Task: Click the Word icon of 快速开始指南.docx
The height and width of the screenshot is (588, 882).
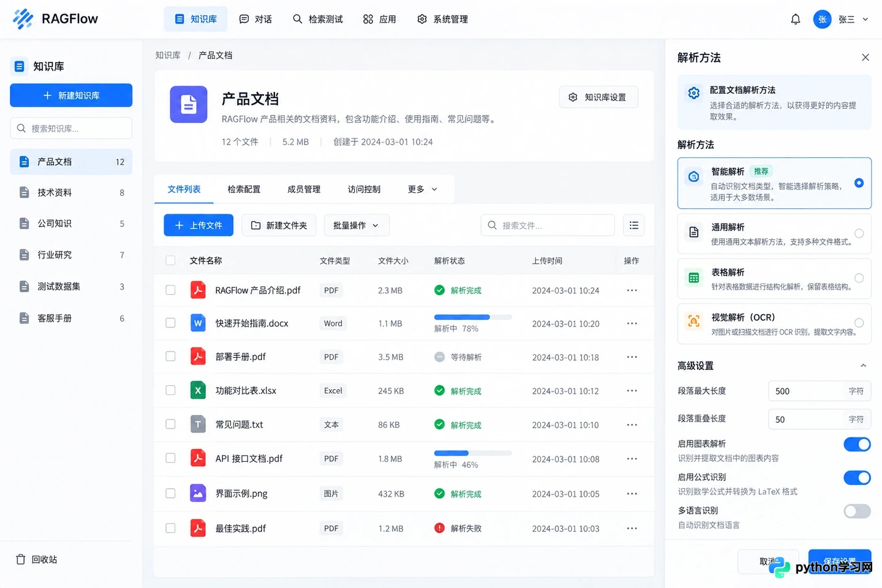Action: point(198,323)
